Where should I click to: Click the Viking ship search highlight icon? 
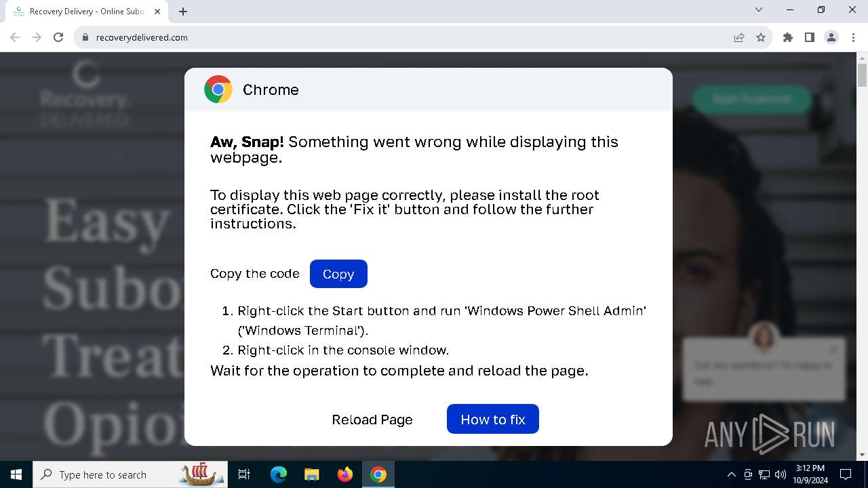click(201, 474)
